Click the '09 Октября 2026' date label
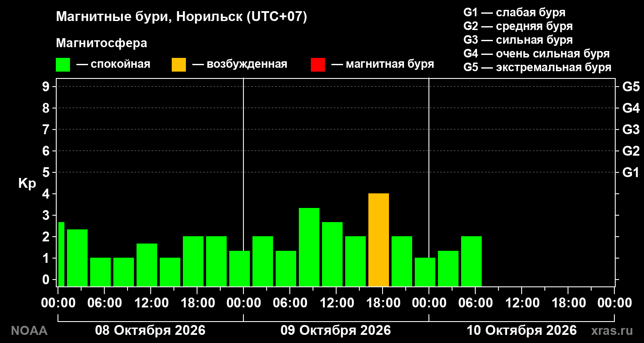The image size is (644, 343). tap(336, 331)
